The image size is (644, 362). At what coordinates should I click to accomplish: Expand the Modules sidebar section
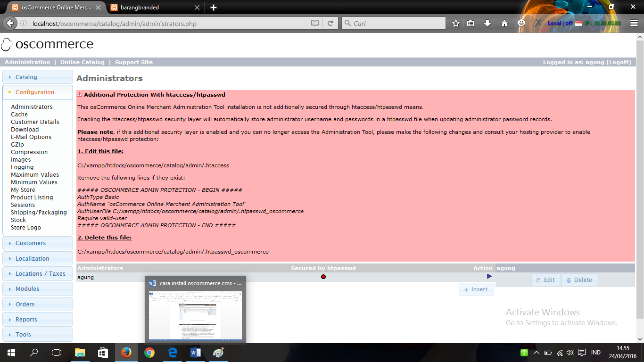(38, 288)
